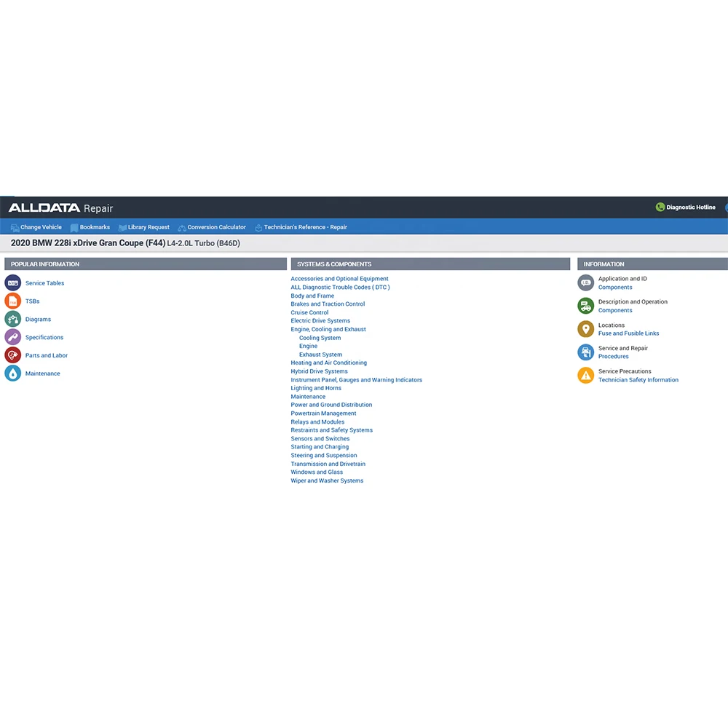The image size is (728, 728).
Task: Open Maintenance under Systems & Components
Action: [x=308, y=397]
